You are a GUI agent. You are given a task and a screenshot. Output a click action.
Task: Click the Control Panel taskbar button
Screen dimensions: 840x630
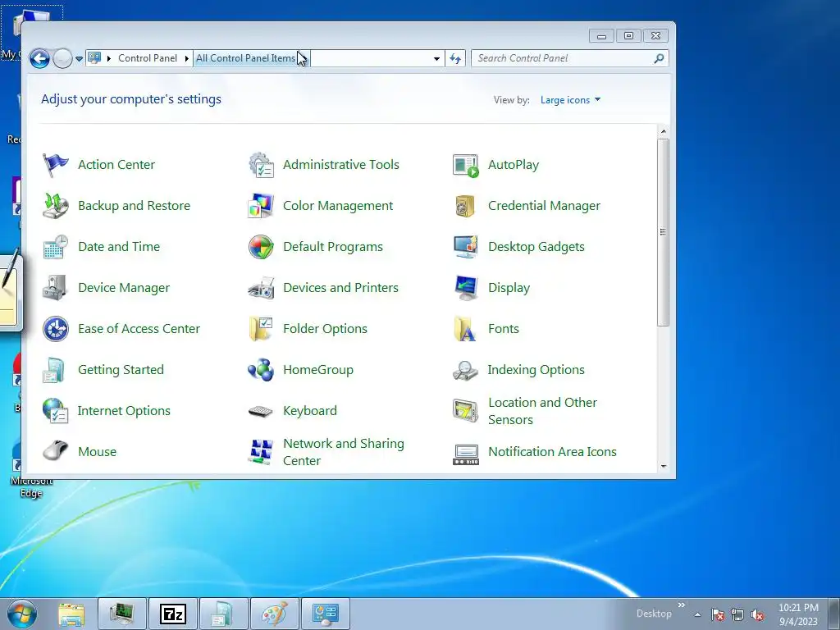(325, 614)
